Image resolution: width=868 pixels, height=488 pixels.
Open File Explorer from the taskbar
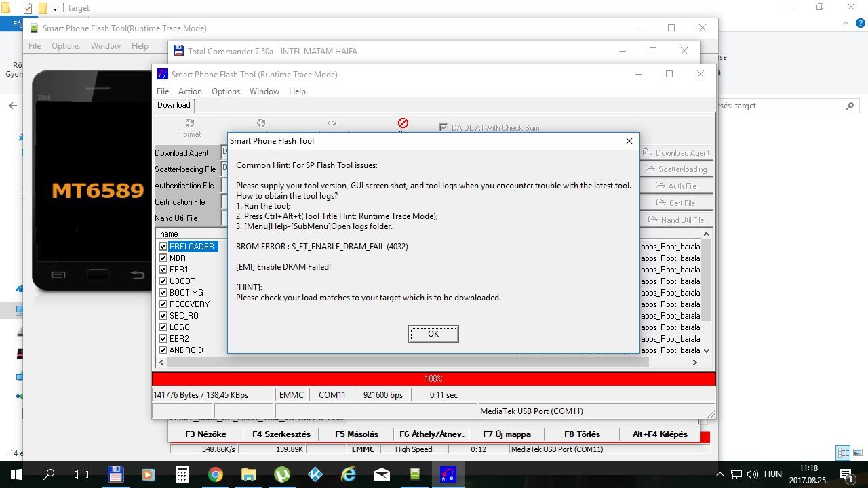(248, 474)
